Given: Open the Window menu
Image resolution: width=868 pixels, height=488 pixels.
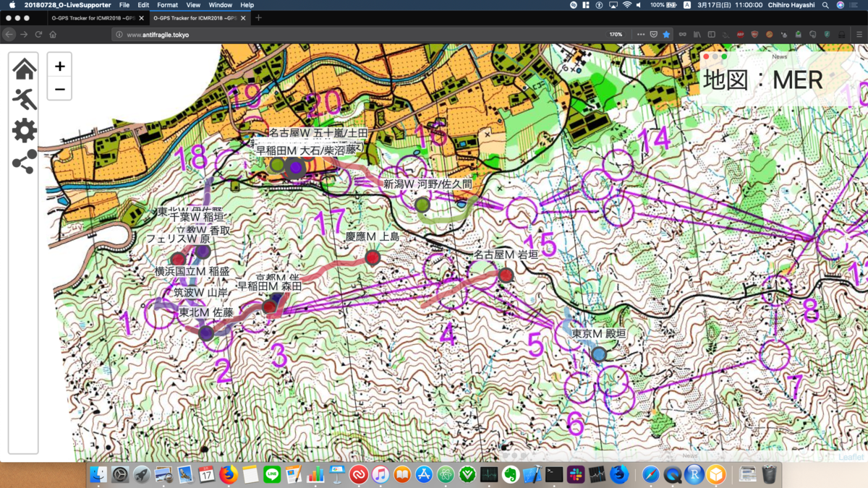Looking at the screenshot, I should (221, 5).
